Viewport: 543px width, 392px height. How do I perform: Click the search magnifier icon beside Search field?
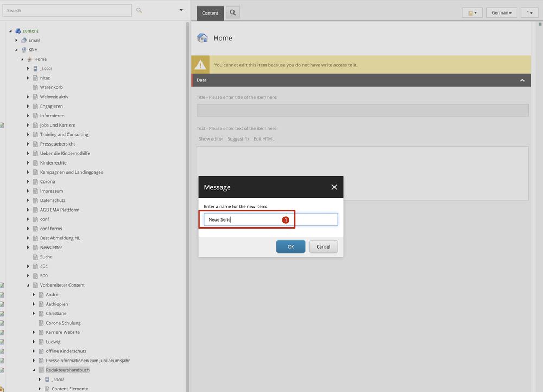[139, 10]
